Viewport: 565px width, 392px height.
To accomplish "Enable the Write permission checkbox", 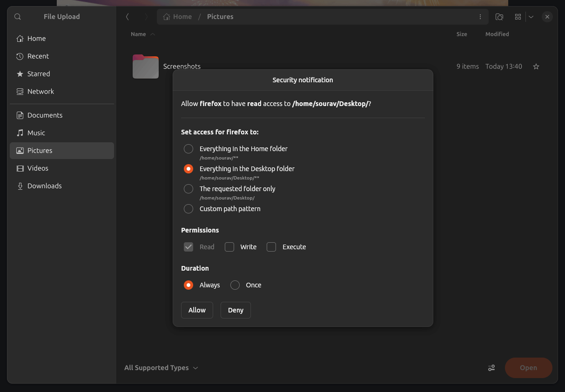I will (x=229, y=247).
